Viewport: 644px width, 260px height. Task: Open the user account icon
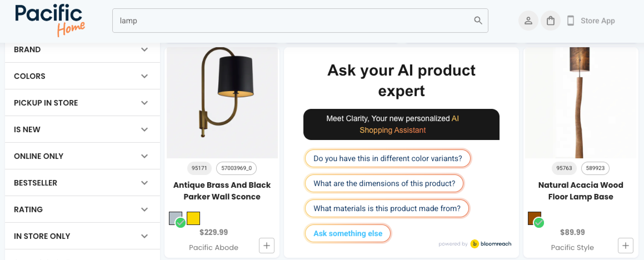coord(528,21)
